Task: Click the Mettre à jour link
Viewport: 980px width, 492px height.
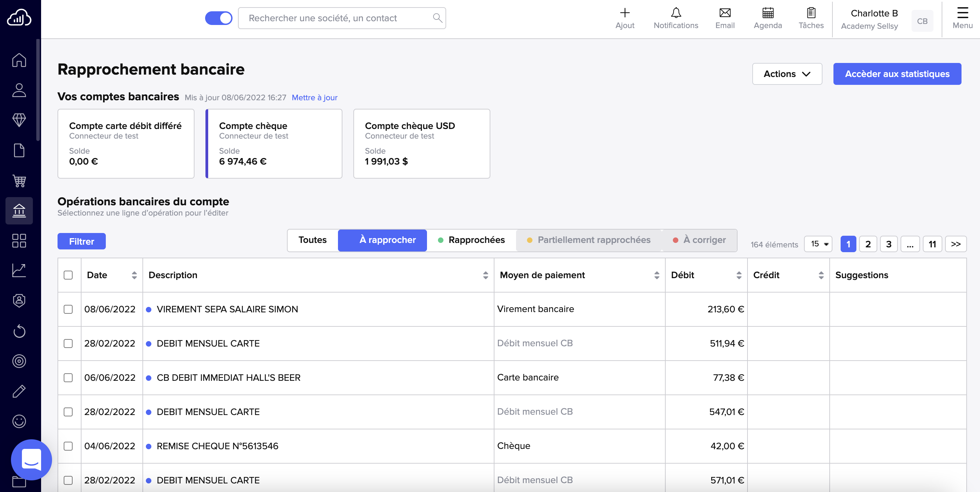Action: point(314,97)
